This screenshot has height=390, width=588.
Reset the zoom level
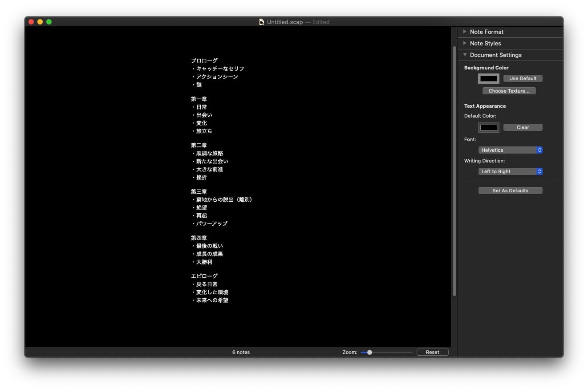[432, 352]
